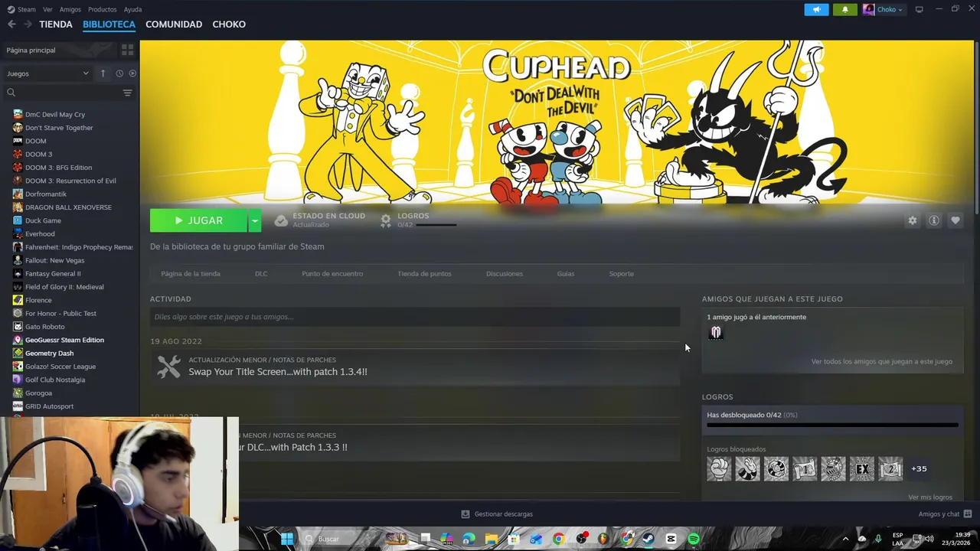Open 'Ver mis logros' link
The image size is (980, 551).
(930, 497)
